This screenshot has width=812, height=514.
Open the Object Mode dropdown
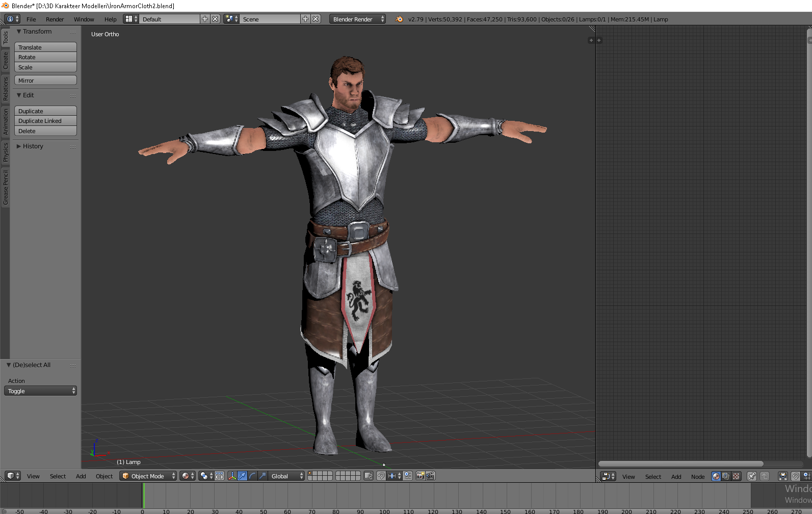(148, 476)
